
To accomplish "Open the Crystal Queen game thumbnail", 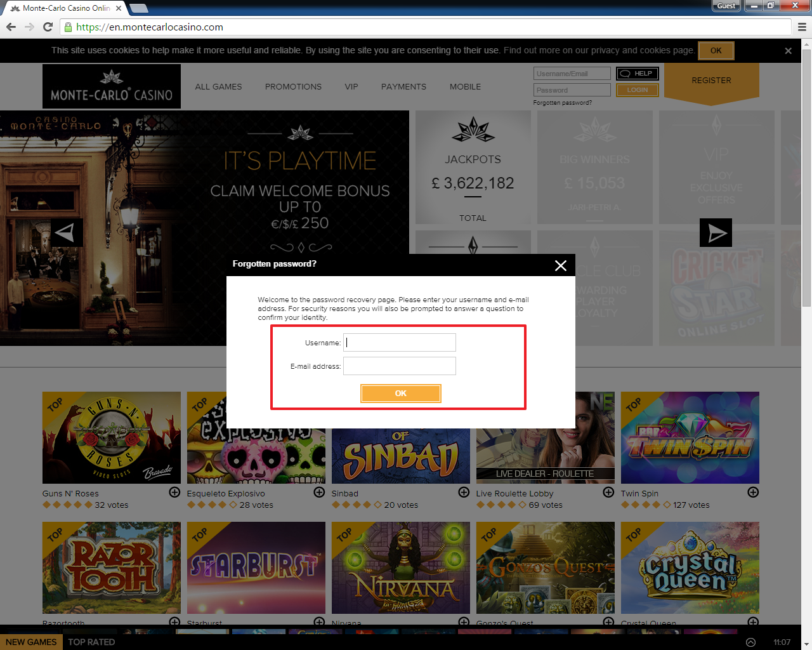I will tap(690, 568).
